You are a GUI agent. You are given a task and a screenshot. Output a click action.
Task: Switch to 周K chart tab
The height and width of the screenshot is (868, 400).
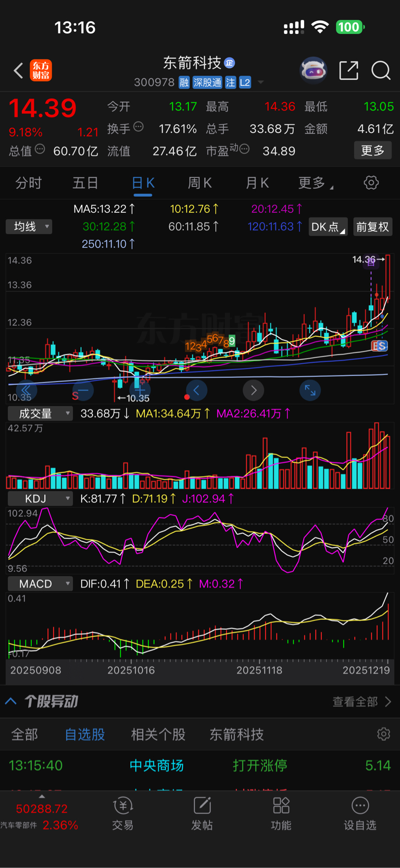[x=199, y=183]
